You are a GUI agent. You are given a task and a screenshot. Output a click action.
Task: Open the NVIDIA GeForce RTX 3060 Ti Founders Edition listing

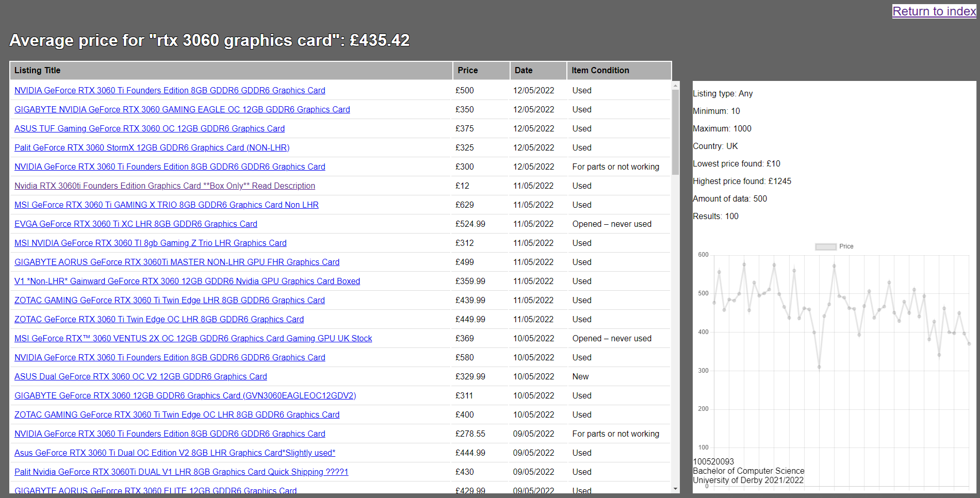coord(170,90)
